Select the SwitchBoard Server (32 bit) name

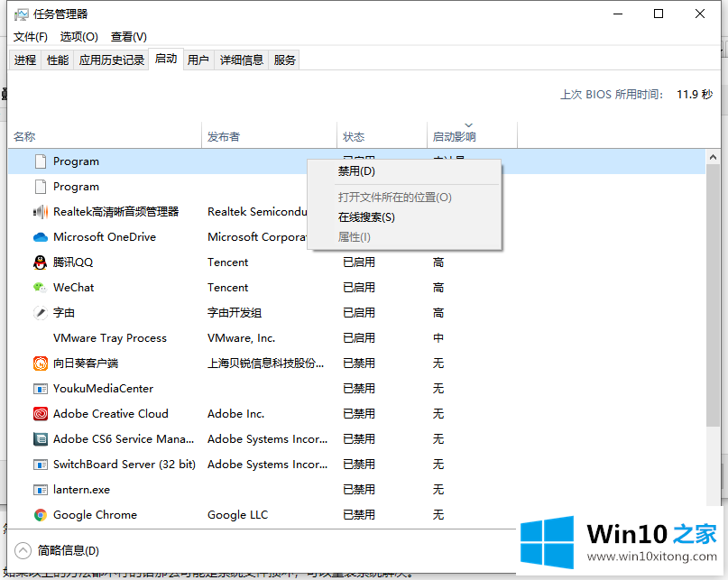(x=124, y=465)
